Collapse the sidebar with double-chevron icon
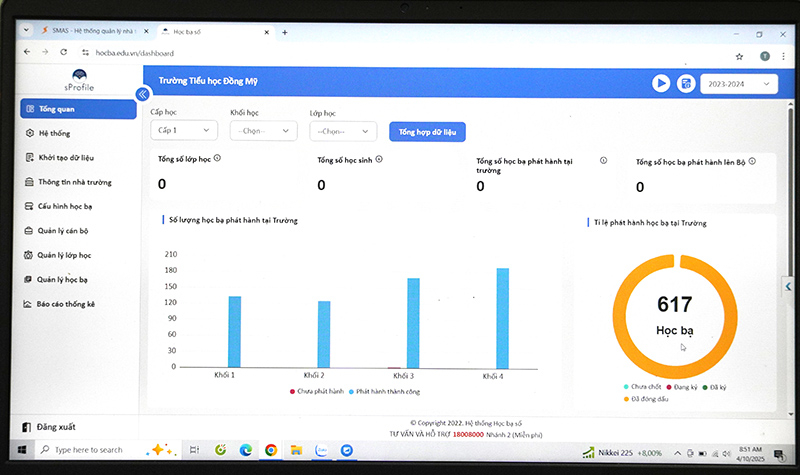The height and width of the screenshot is (475, 800). (143, 94)
